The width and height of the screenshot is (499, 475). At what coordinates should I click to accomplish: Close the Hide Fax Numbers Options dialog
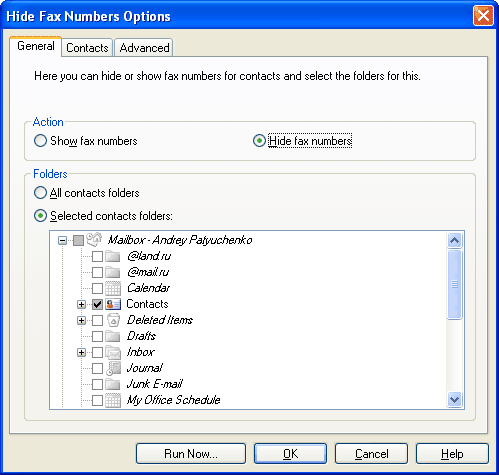point(483,16)
